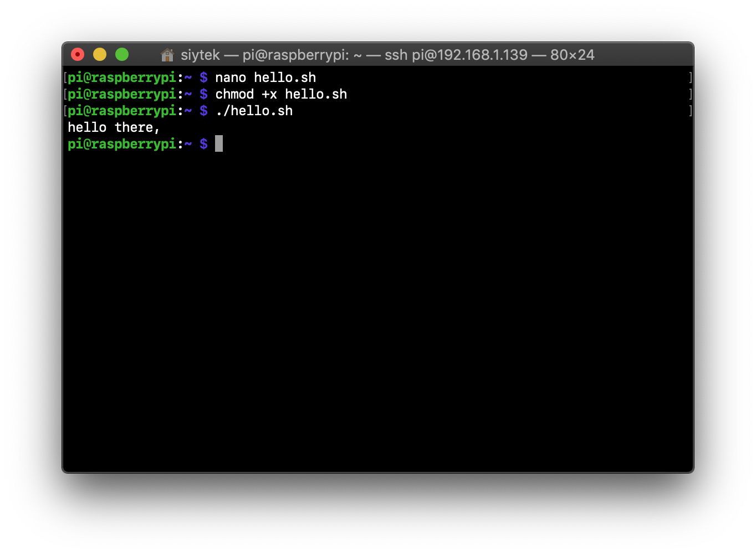Click the red close traffic light

(x=77, y=54)
